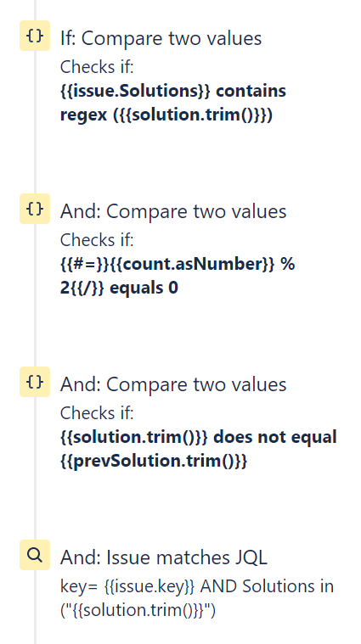Click the magnifier icon for Issue matches JQL

pos(35,555)
